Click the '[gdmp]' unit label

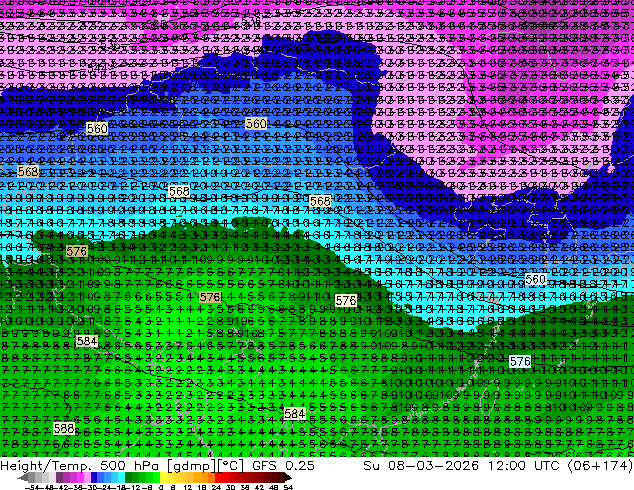(190, 466)
